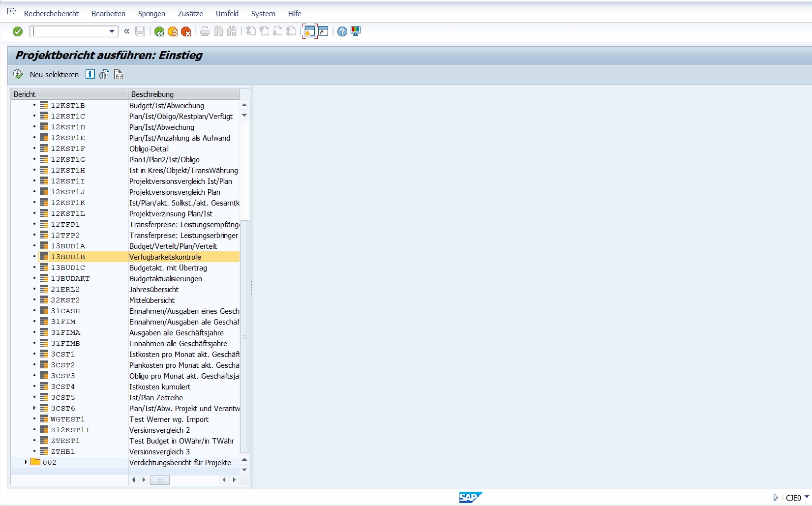Image resolution: width=812 pixels, height=506 pixels.
Task: Click the First Page icon
Action: tap(251, 31)
